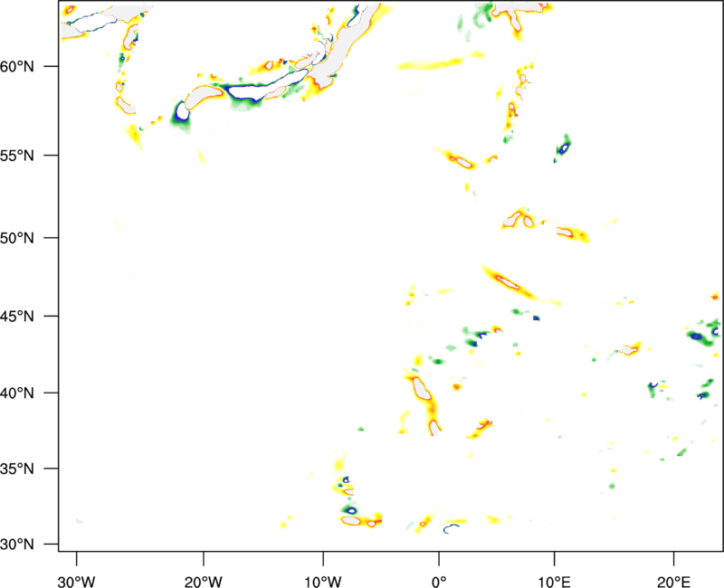Click the 60°N latitude label
The width and height of the screenshot is (724, 588).
tap(18, 66)
